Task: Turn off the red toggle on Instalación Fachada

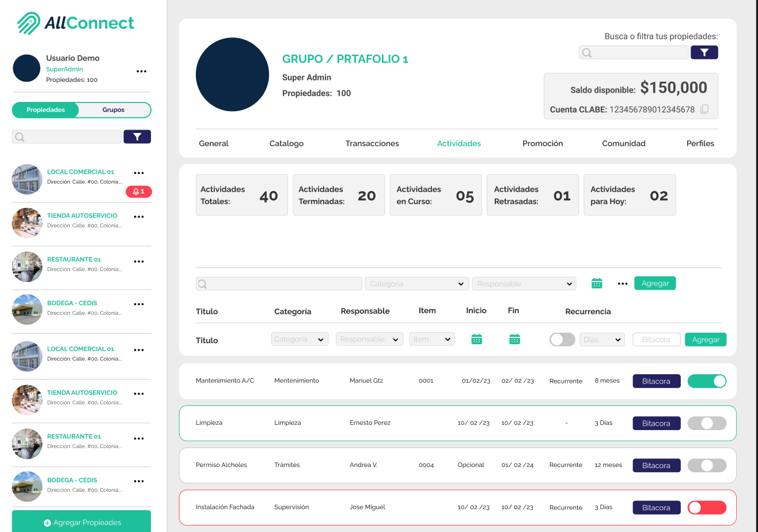Action: click(x=707, y=507)
